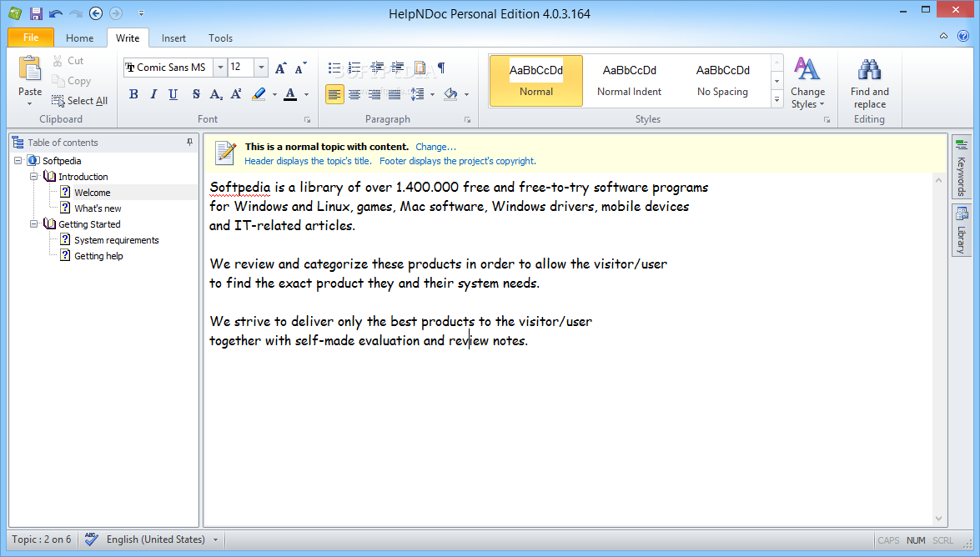Open Find and replace binoculars
The height and width of the screenshot is (557, 980).
(x=869, y=83)
